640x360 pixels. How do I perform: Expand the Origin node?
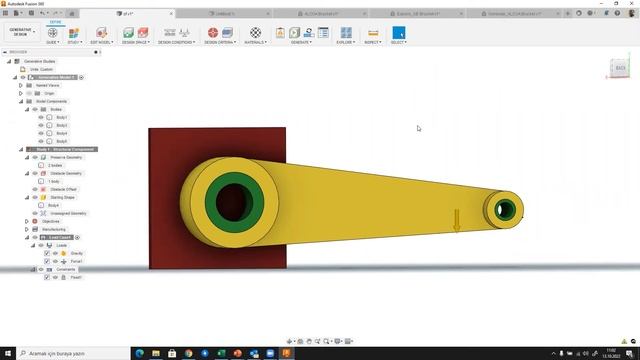click(x=21, y=93)
